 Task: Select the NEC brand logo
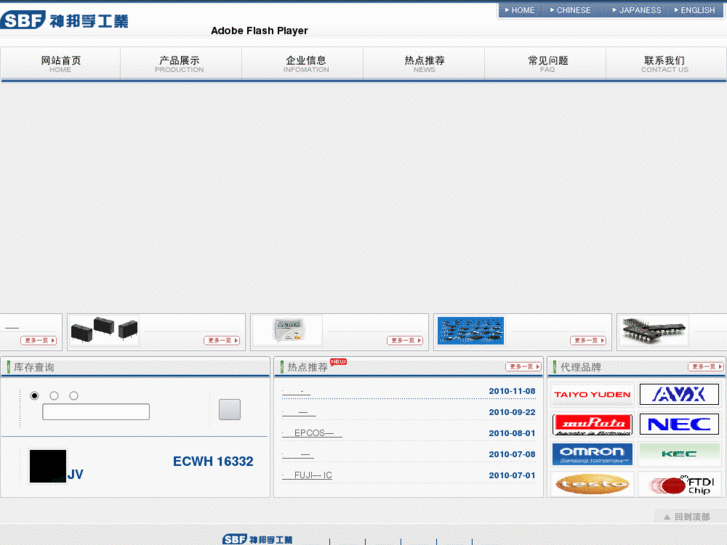coord(678,425)
